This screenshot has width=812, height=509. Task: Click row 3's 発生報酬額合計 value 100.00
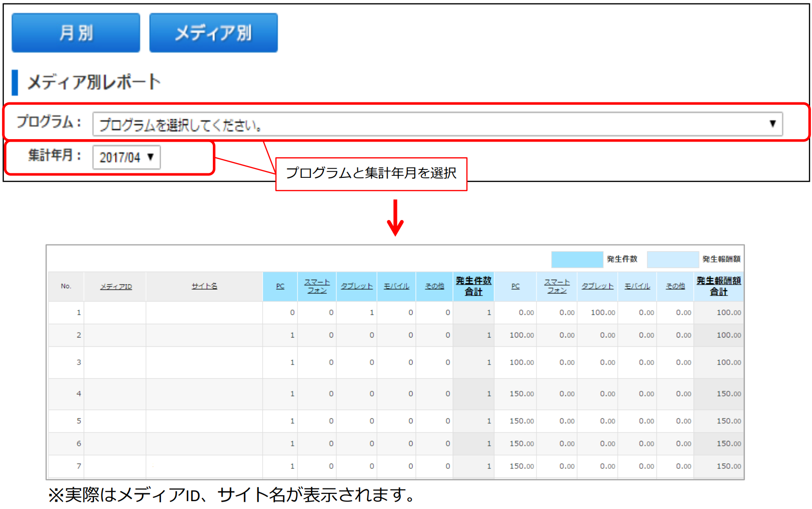coord(729,363)
